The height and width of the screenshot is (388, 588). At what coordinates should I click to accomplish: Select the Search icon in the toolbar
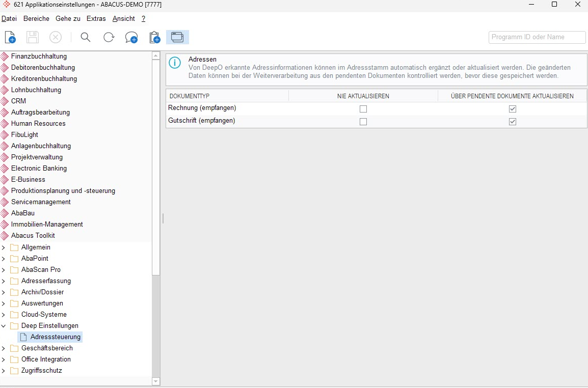85,37
